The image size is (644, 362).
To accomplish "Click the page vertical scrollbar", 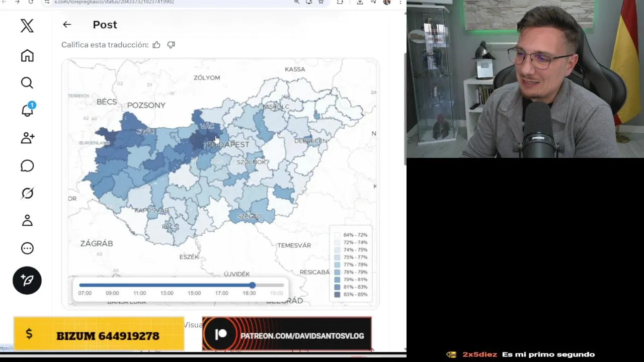I will (x=405, y=108).
